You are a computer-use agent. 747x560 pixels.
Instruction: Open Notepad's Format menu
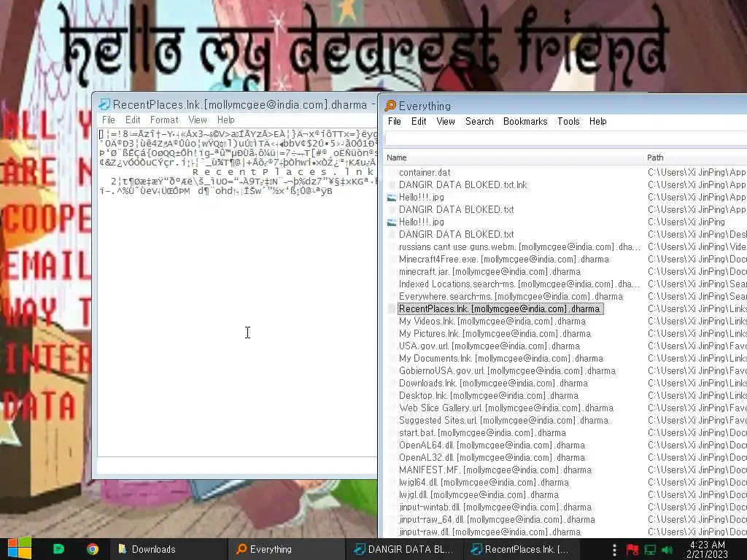tap(164, 120)
